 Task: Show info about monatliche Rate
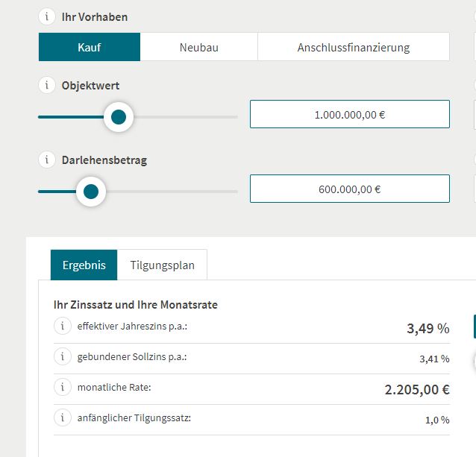(x=63, y=388)
